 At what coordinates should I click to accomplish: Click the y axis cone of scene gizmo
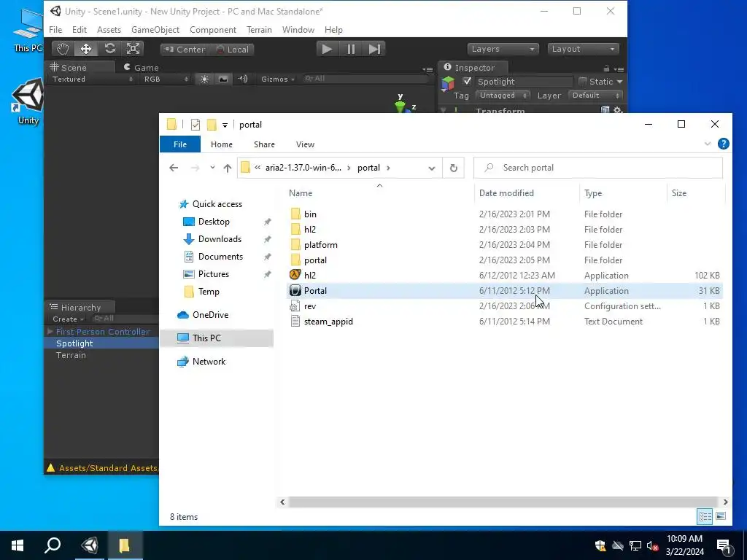pyautogui.click(x=400, y=106)
